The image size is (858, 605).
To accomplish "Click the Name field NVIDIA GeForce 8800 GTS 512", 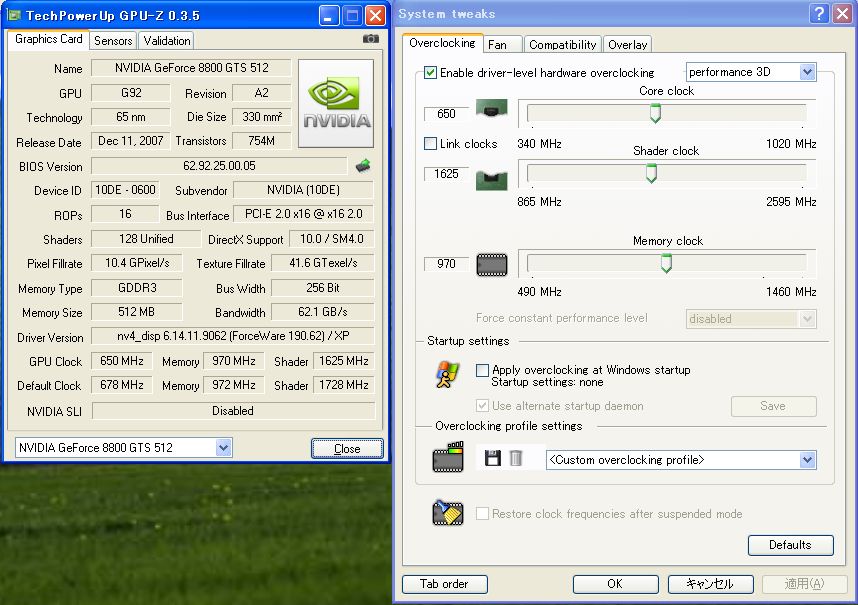I will point(191,68).
